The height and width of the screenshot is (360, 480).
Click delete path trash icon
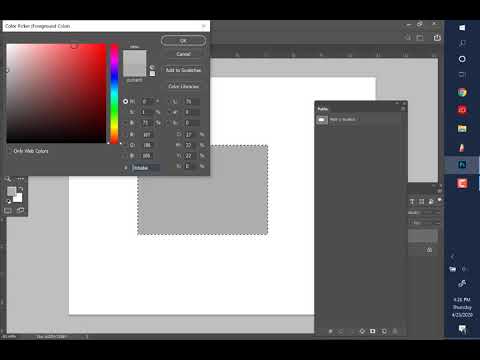395,331
